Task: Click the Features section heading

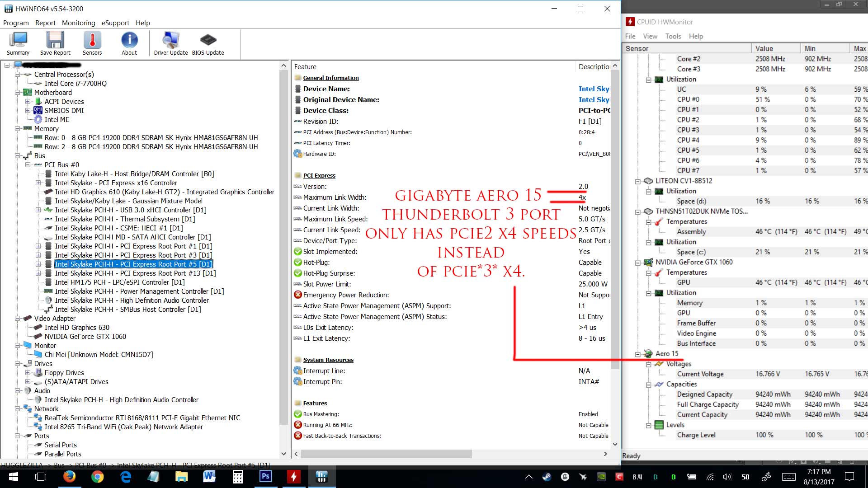Action: [315, 404]
